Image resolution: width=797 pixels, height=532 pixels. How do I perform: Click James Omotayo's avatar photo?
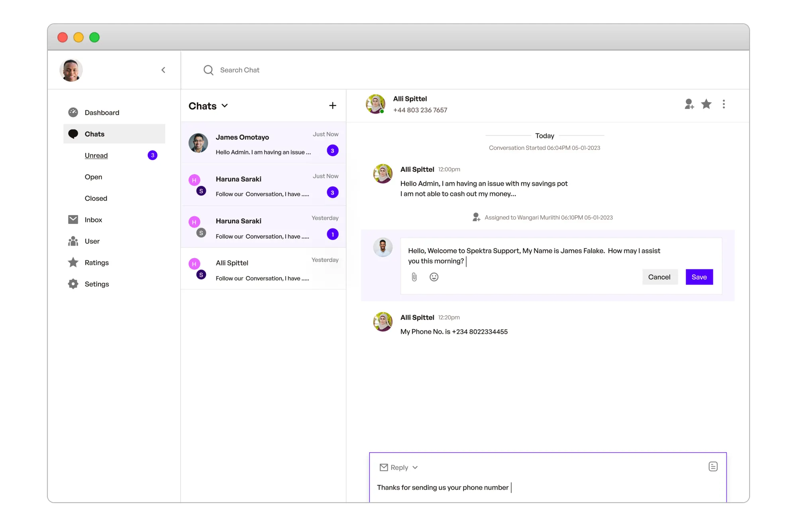(198, 143)
